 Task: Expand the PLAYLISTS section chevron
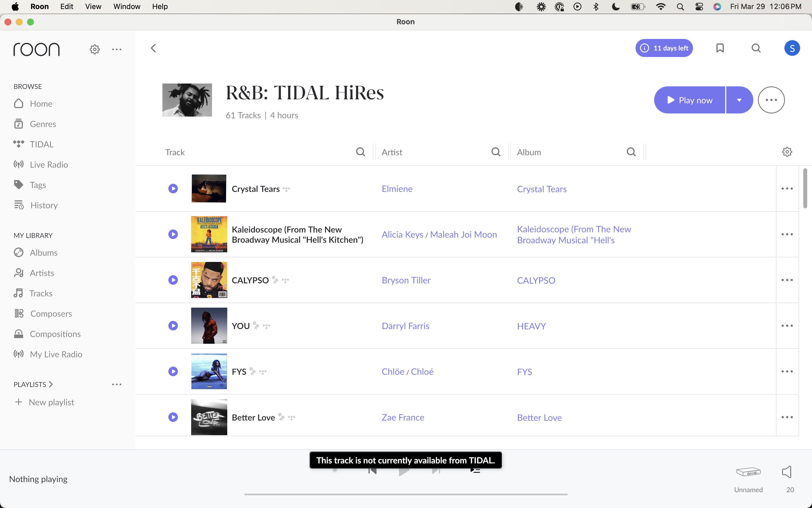[51, 384]
